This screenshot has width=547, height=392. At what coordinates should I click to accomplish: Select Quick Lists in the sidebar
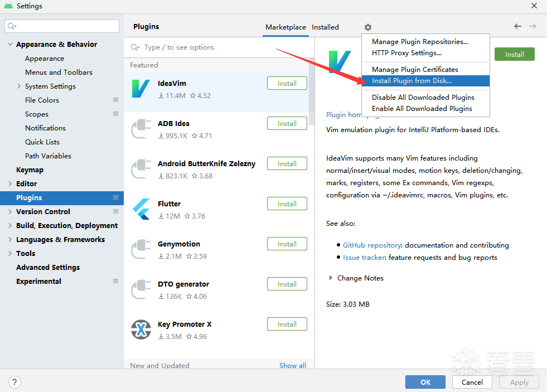coord(42,142)
